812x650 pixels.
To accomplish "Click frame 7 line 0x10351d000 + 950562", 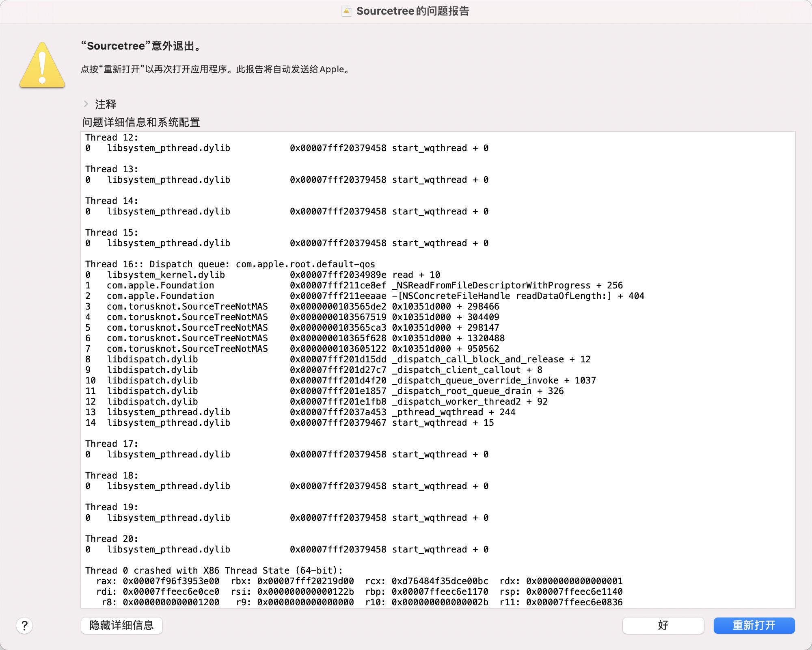I will point(292,349).
